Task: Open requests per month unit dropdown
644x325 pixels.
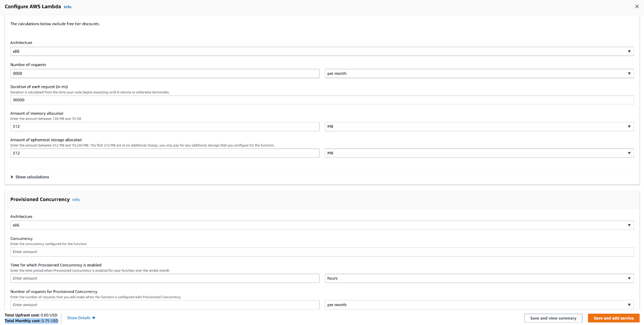Action: pos(479,74)
